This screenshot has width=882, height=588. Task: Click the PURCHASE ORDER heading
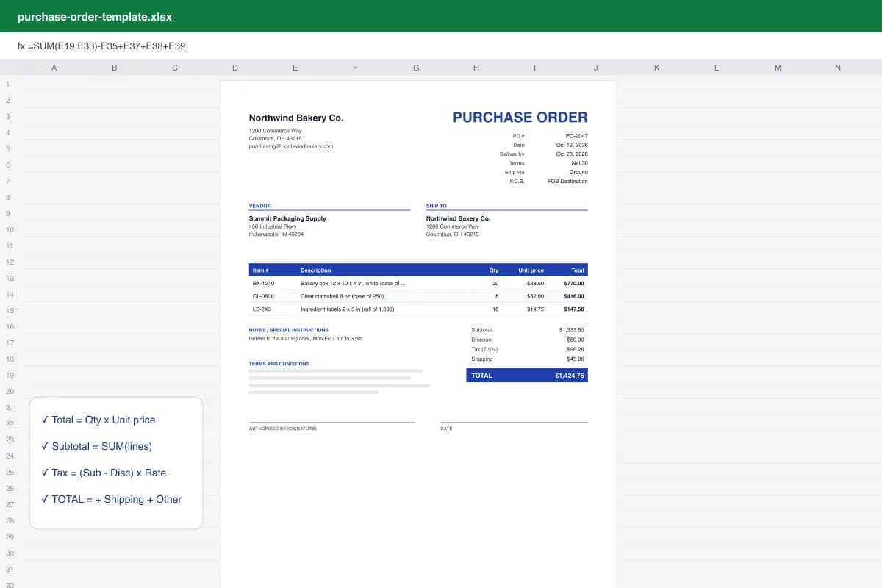(520, 117)
